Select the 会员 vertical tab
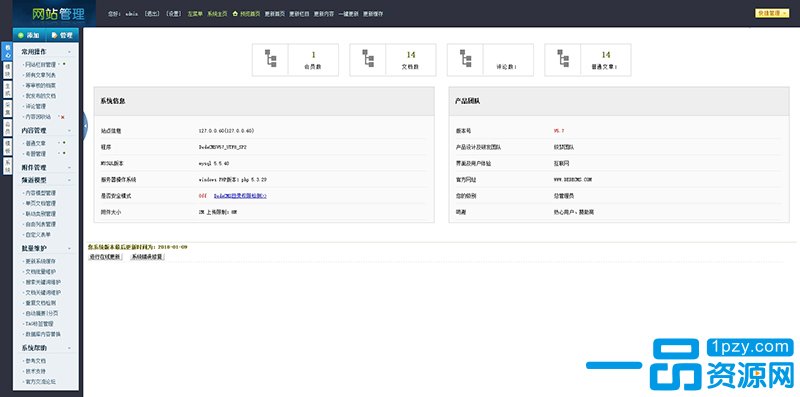The width and height of the screenshot is (800, 397). 7,128
